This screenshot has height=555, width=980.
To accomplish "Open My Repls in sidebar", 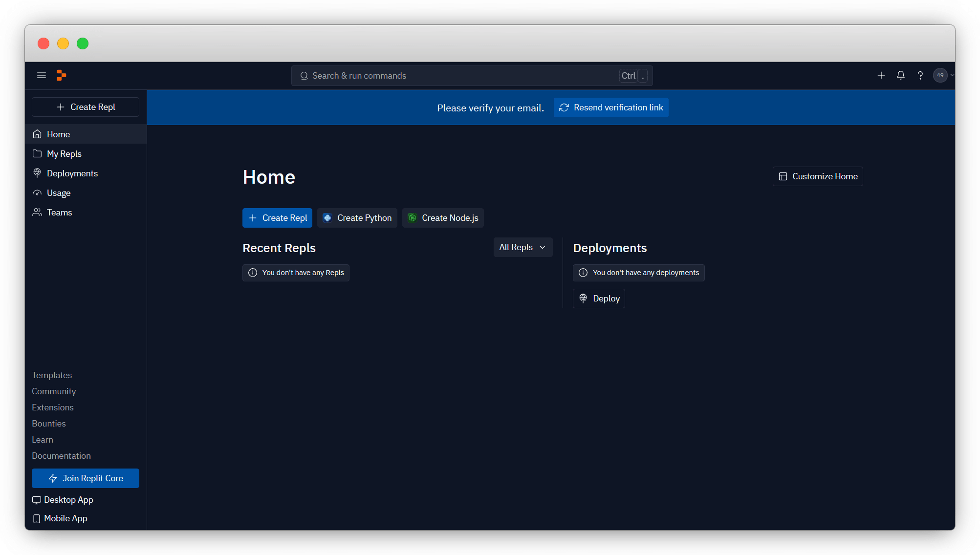I will 64,154.
